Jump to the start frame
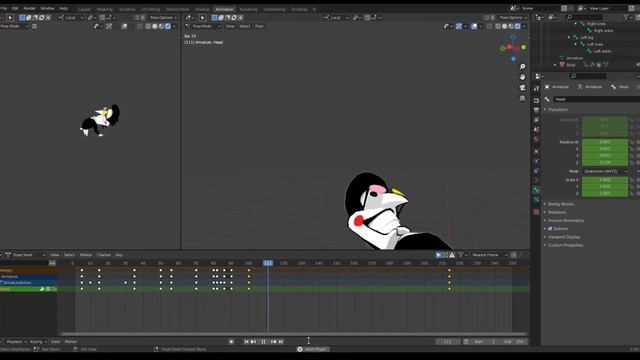The height and width of the screenshot is (360, 640). tap(247, 342)
